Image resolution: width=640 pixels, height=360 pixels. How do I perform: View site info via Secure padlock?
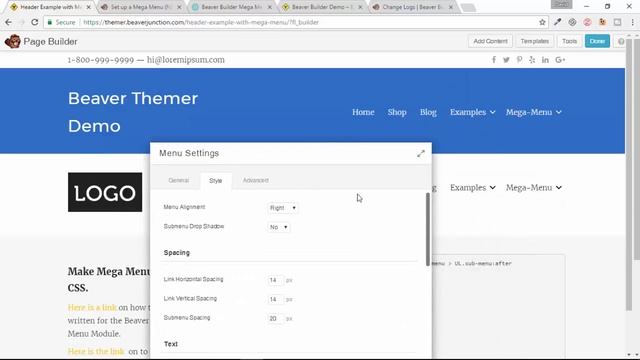pos(61,22)
